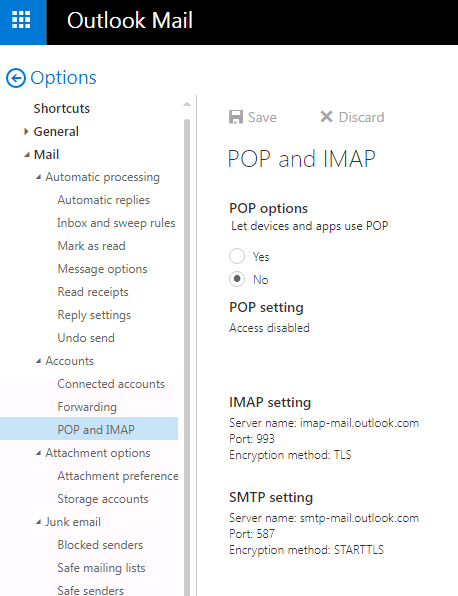
Task: Open the Blocked senders list
Action: pos(100,545)
